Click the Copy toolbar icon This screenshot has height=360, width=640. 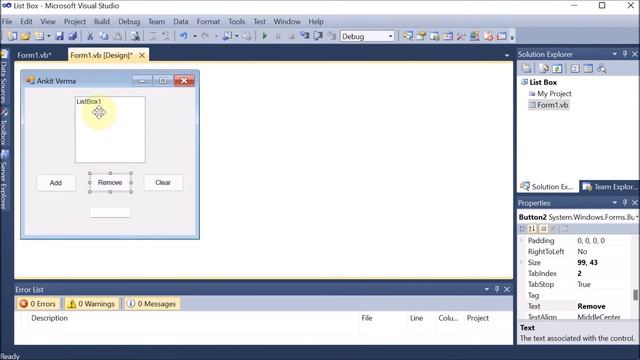point(104,36)
